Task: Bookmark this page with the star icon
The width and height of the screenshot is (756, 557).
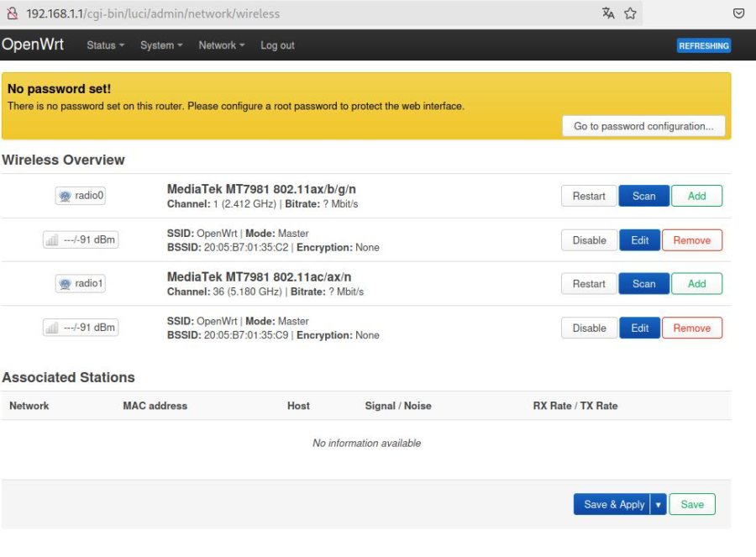Action: click(630, 13)
